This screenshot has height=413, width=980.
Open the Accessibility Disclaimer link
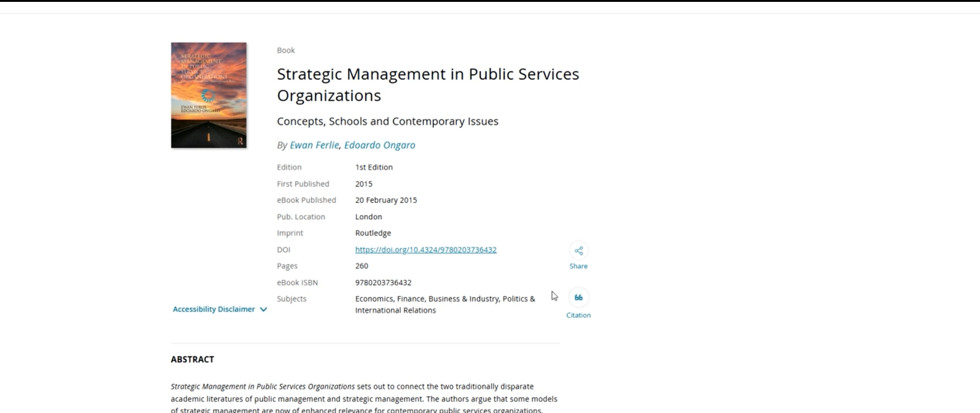tap(214, 309)
